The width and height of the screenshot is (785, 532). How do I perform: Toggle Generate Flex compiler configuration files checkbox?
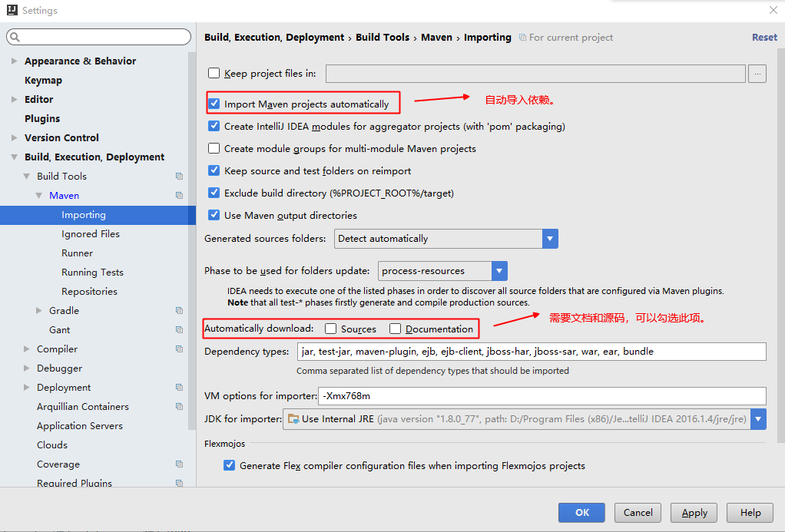[x=230, y=465]
